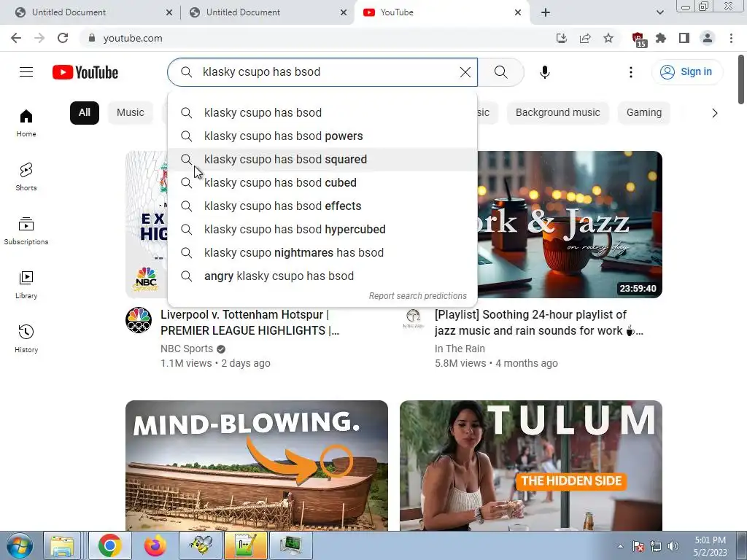This screenshot has height=560, width=747.
Task: Reload the page
Action: click(x=63, y=38)
